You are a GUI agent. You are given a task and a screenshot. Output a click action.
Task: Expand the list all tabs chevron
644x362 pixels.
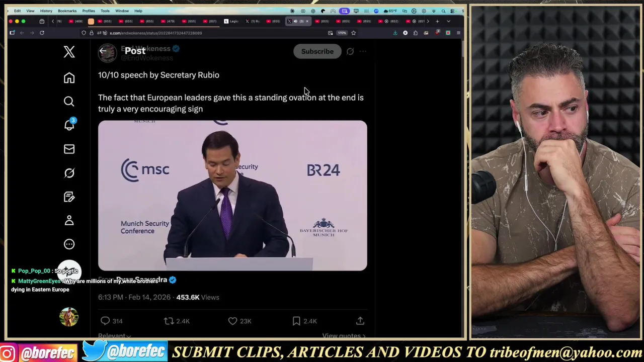point(448,21)
